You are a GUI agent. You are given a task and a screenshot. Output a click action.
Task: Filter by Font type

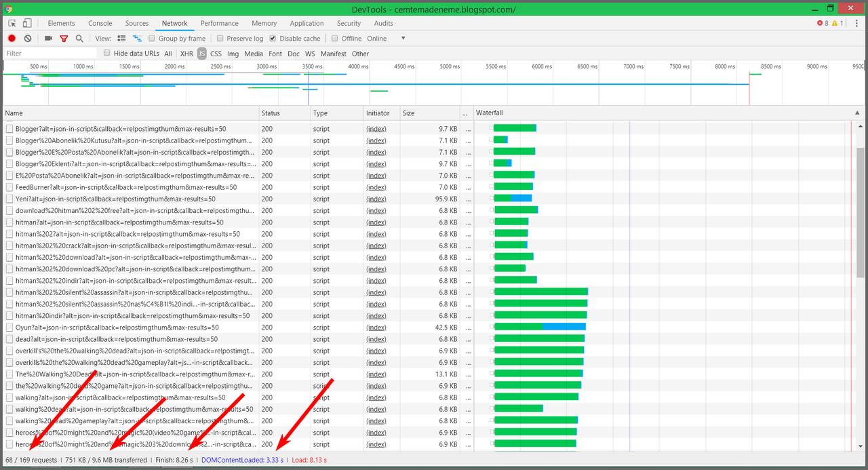(275, 54)
